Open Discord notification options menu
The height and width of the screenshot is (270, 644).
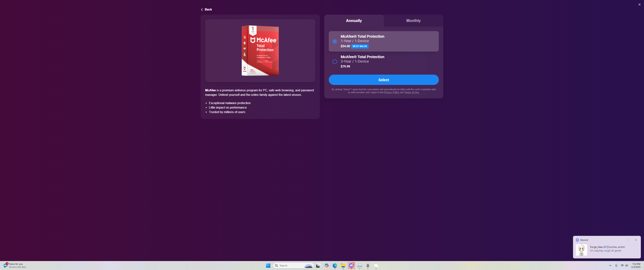[628, 240]
